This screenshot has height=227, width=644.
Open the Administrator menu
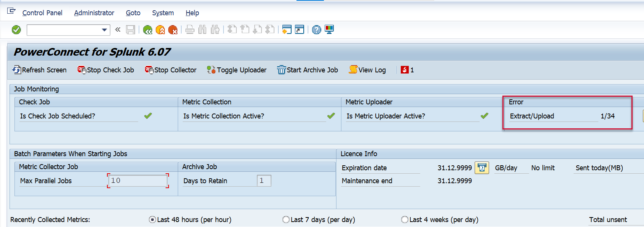click(94, 13)
